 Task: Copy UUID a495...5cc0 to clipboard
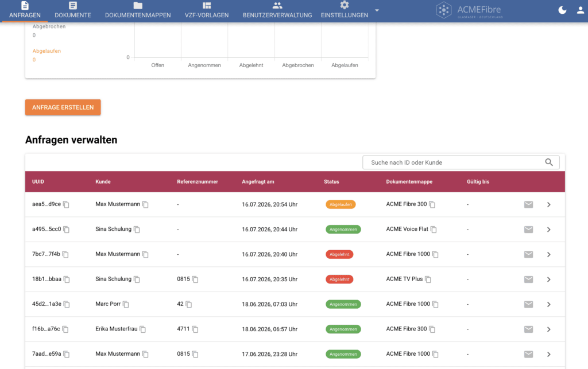[x=67, y=230]
